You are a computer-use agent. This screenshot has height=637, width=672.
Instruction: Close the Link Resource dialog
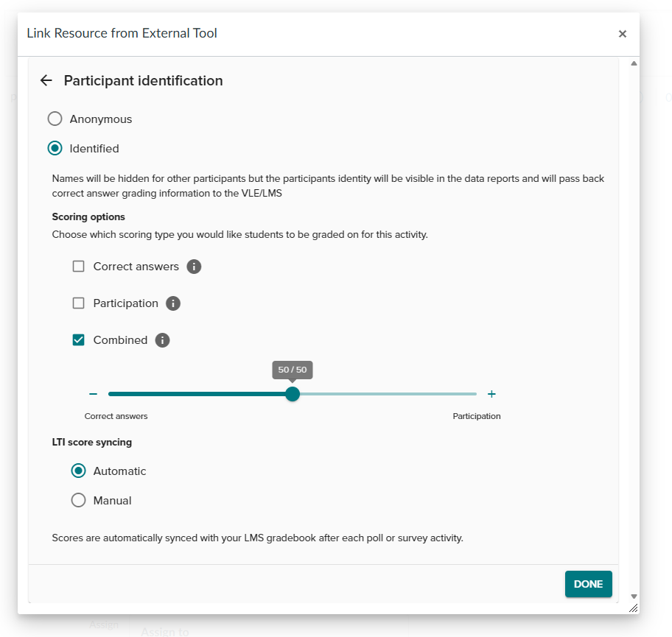(x=623, y=34)
